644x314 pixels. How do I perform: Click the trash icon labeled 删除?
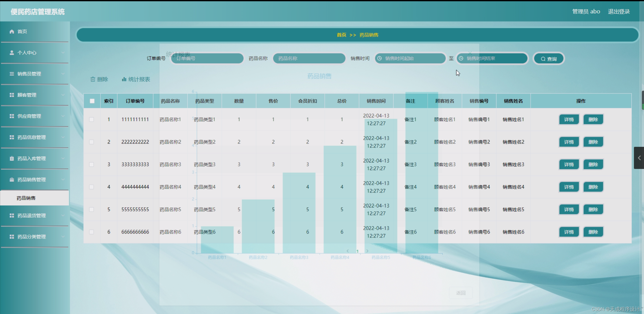pyautogui.click(x=93, y=79)
